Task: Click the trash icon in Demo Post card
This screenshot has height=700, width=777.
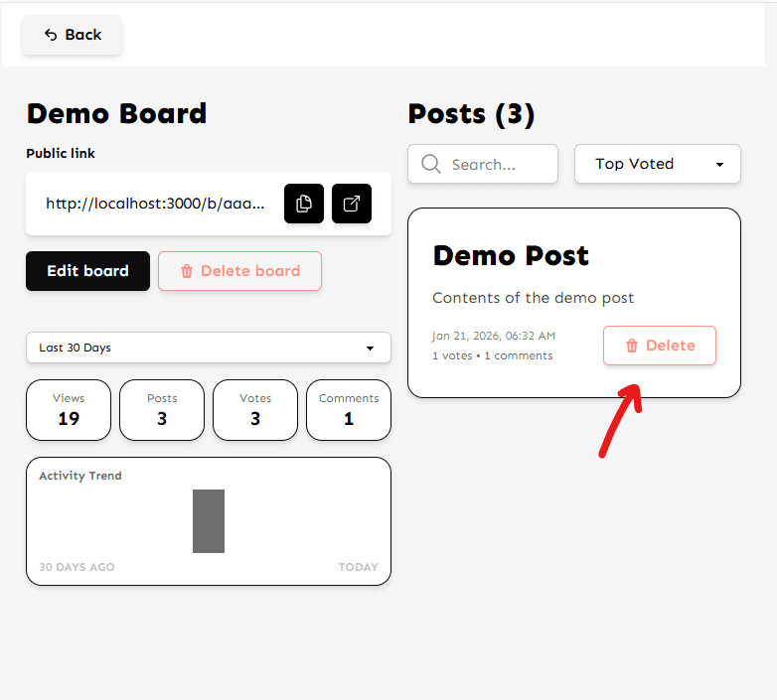Action: pyautogui.click(x=632, y=346)
